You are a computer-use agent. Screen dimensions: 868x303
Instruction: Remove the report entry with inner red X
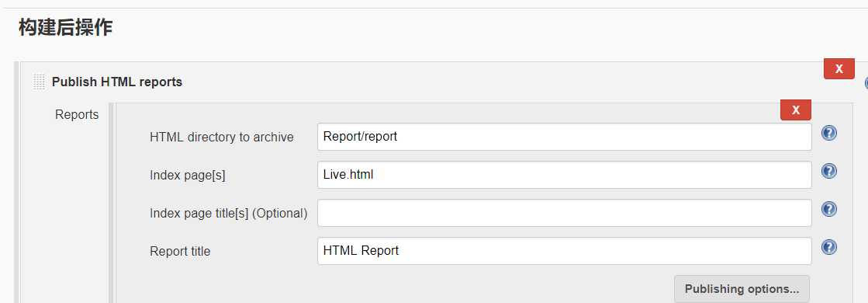point(796,110)
